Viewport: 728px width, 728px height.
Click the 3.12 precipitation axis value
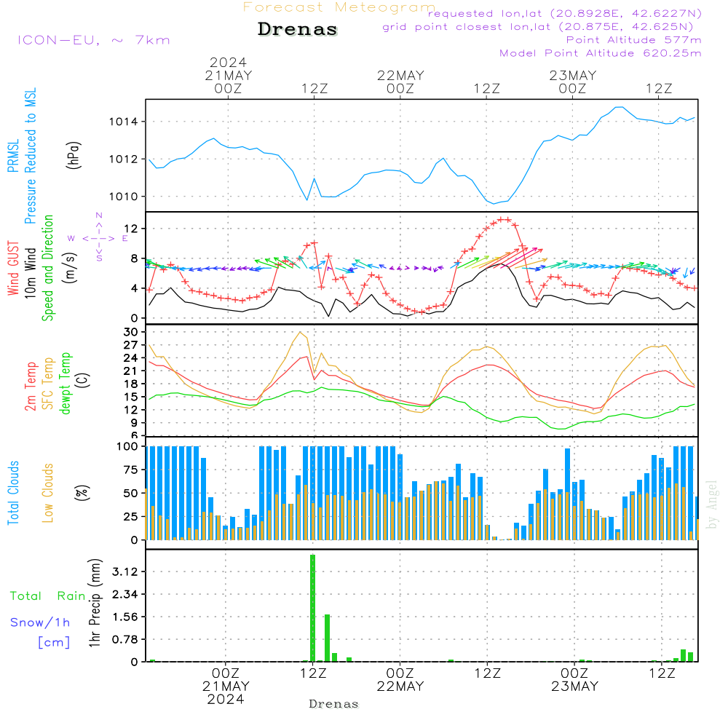click(125, 571)
